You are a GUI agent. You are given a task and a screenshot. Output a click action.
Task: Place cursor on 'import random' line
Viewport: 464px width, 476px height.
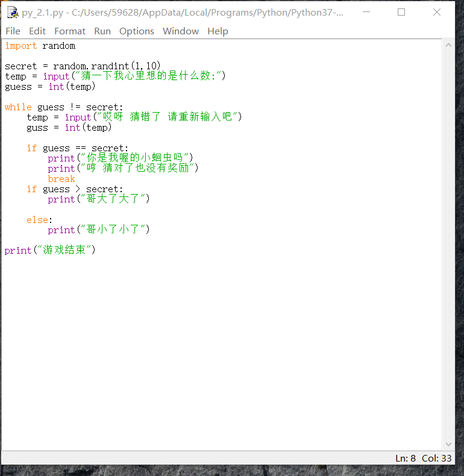[40, 46]
